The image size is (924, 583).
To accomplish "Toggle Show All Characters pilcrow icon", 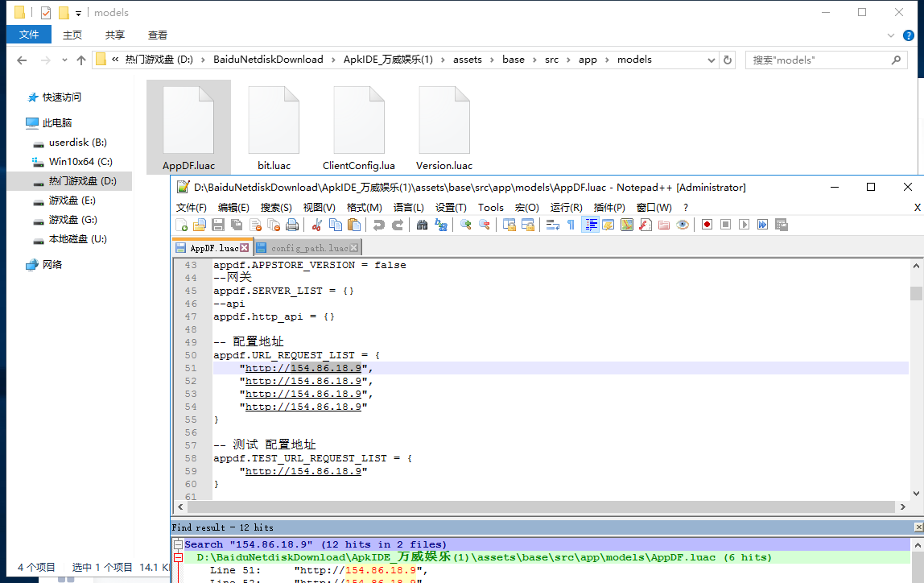I will tap(571, 225).
